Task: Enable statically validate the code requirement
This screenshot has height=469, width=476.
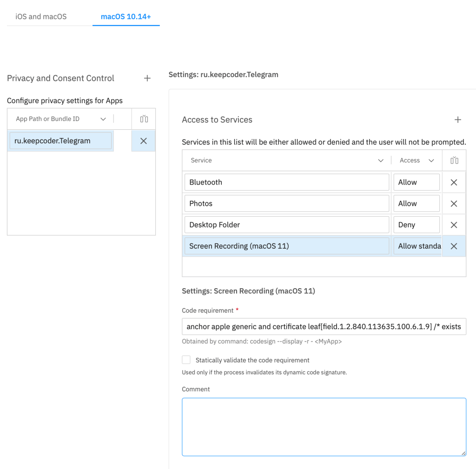Action: (186, 360)
